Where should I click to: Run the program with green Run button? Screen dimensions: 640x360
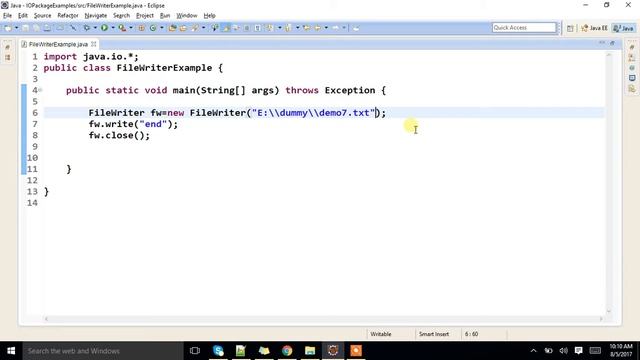[104, 28]
